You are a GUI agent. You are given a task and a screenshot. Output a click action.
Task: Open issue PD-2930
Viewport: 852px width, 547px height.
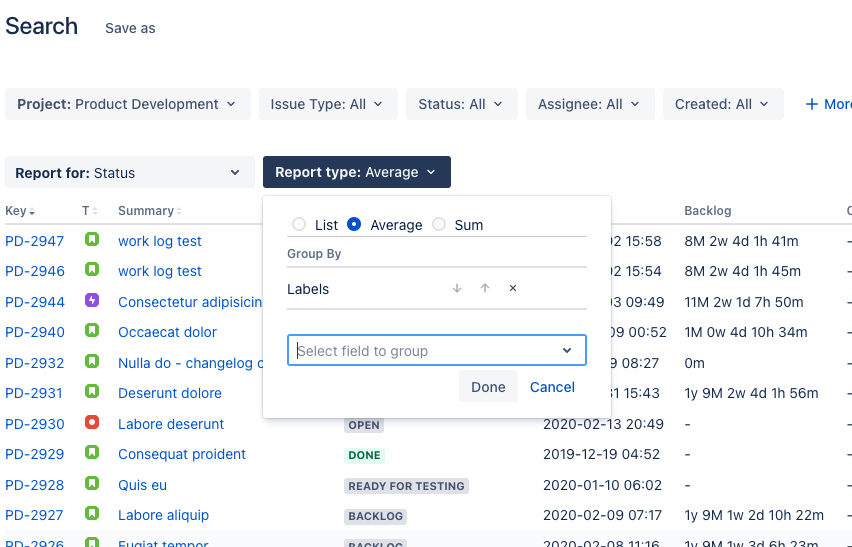pyautogui.click(x=35, y=424)
